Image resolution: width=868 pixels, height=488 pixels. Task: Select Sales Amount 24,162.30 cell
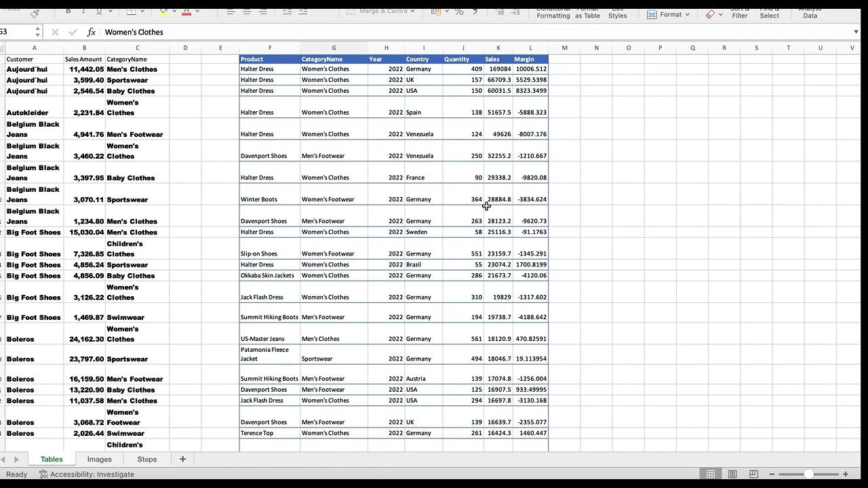click(x=84, y=334)
